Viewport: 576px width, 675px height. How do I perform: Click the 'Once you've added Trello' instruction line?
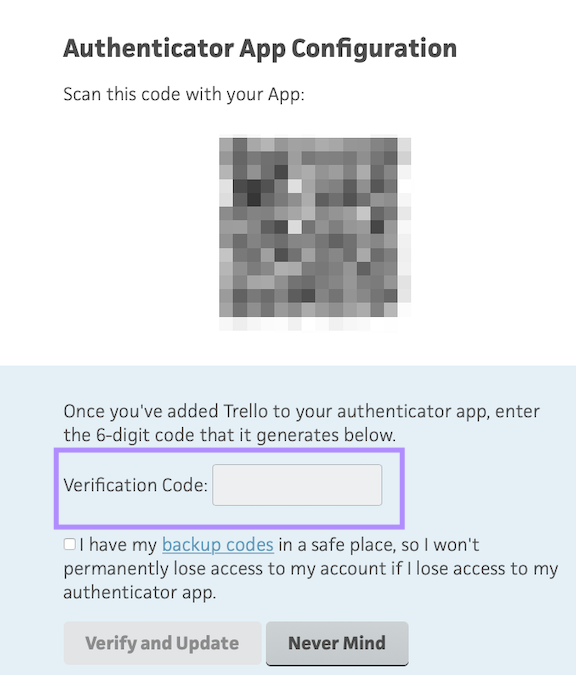coord(301,412)
